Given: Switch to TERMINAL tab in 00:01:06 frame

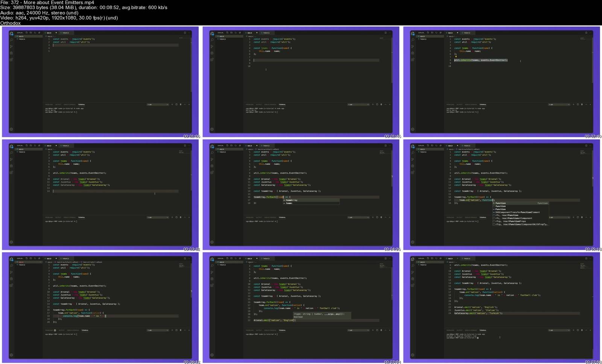Looking at the screenshot, I should 81,105.
